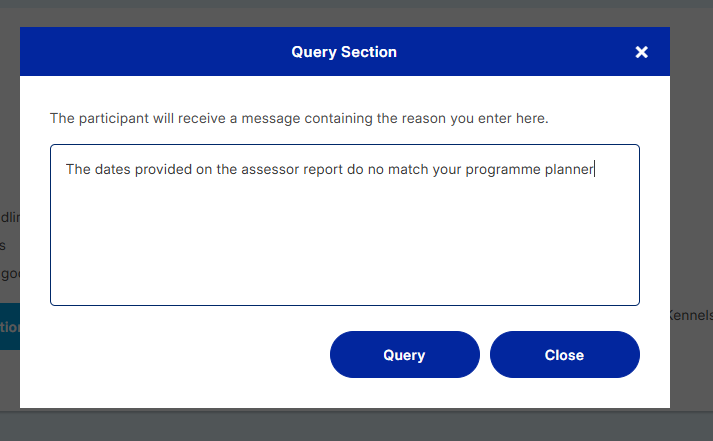Click the partially hidden blue button behind dialog
The height and width of the screenshot is (441, 713).
[x=9, y=327]
